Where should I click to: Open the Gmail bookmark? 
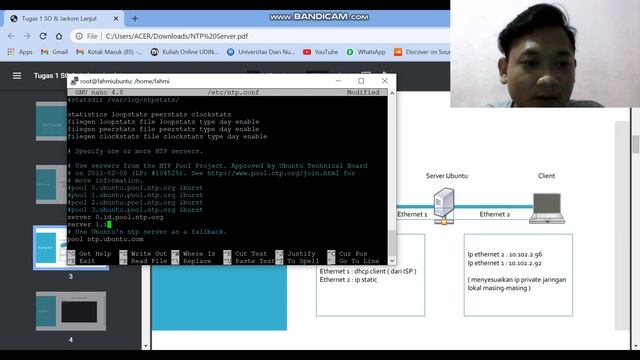click(54, 52)
